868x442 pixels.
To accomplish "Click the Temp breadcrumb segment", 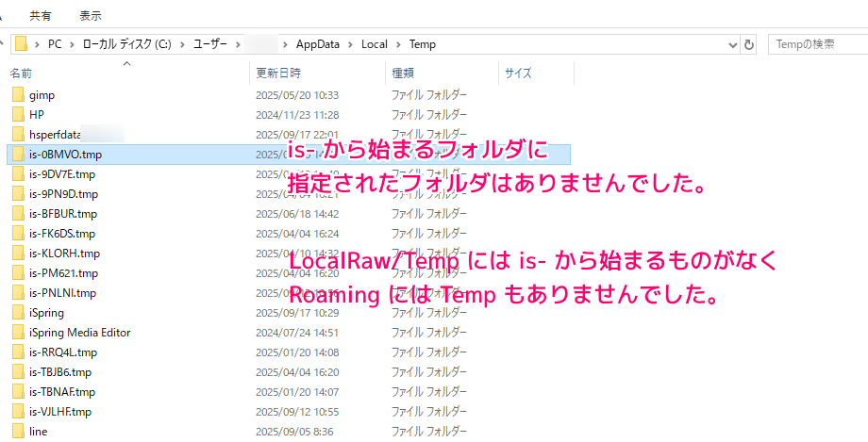I will 423,44.
